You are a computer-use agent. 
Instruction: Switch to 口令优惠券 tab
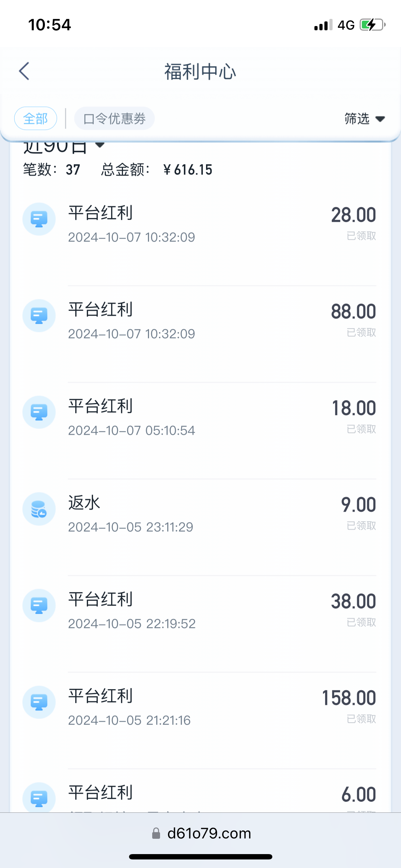tap(114, 119)
